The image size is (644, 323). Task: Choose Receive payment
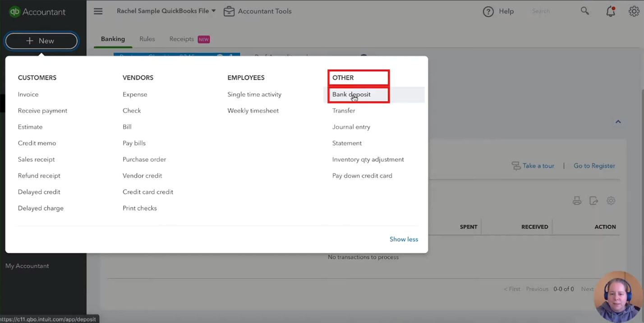42,111
